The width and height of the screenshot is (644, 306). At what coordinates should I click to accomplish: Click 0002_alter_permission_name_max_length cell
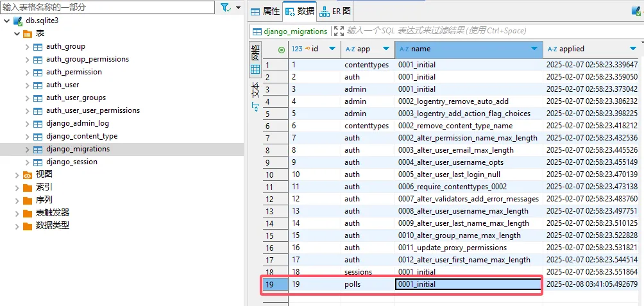click(469, 138)
